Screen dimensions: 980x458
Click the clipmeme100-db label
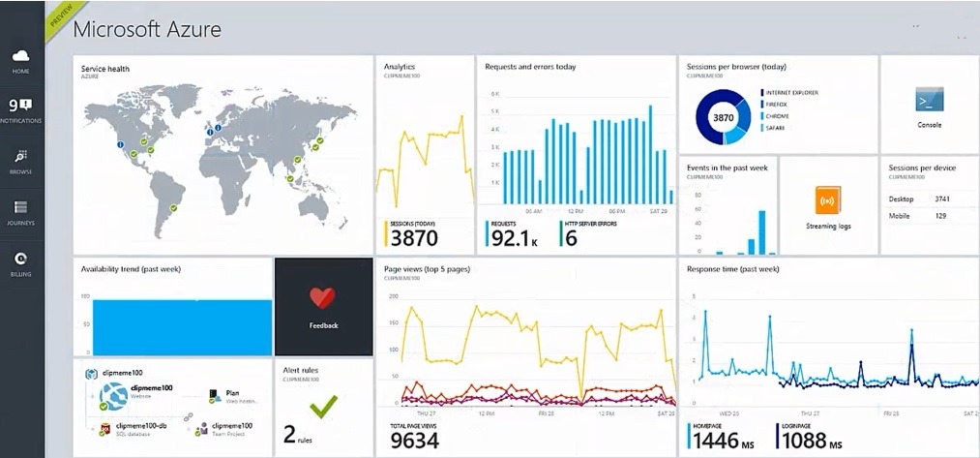143,426
